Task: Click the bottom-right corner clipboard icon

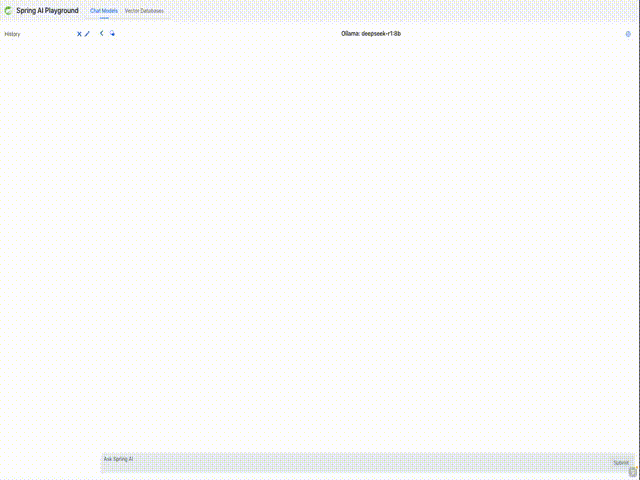Action: [633, 471]
